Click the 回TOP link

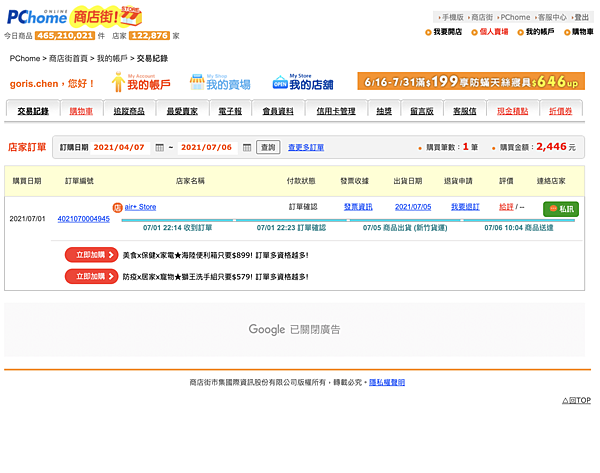pyautogui.click(x=576, y=400)
